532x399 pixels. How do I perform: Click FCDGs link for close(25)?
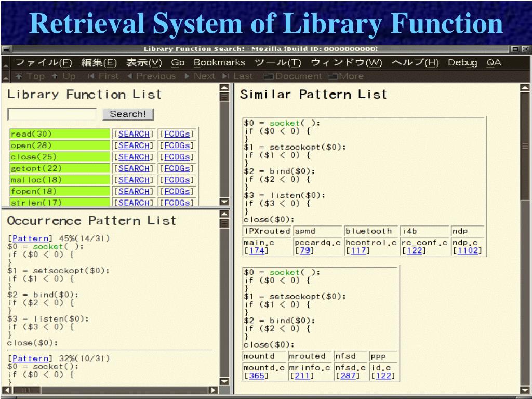[x=177, y=157]
